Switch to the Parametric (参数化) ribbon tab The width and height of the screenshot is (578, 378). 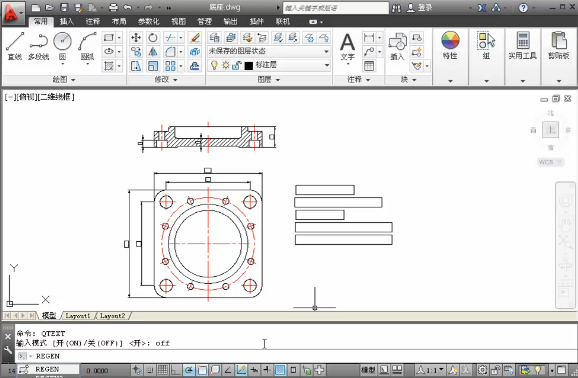[148, 21]
